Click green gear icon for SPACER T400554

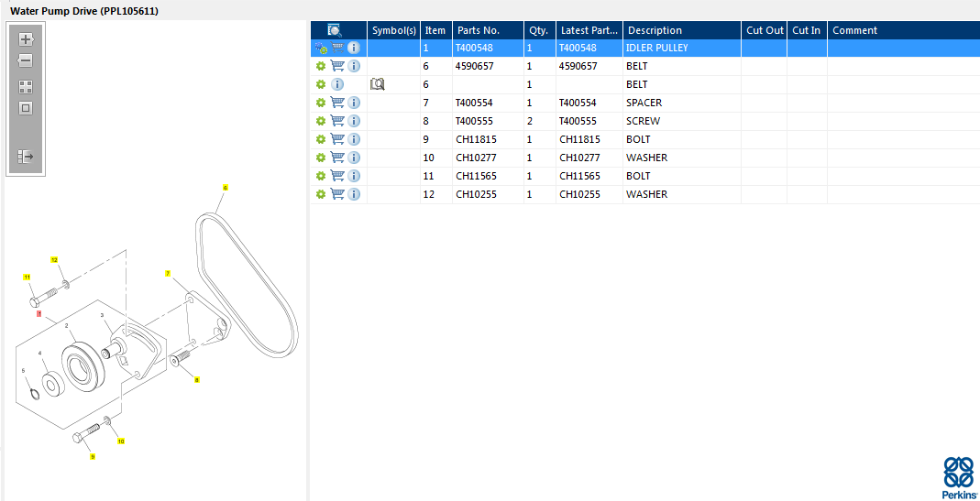pos(321,103)
